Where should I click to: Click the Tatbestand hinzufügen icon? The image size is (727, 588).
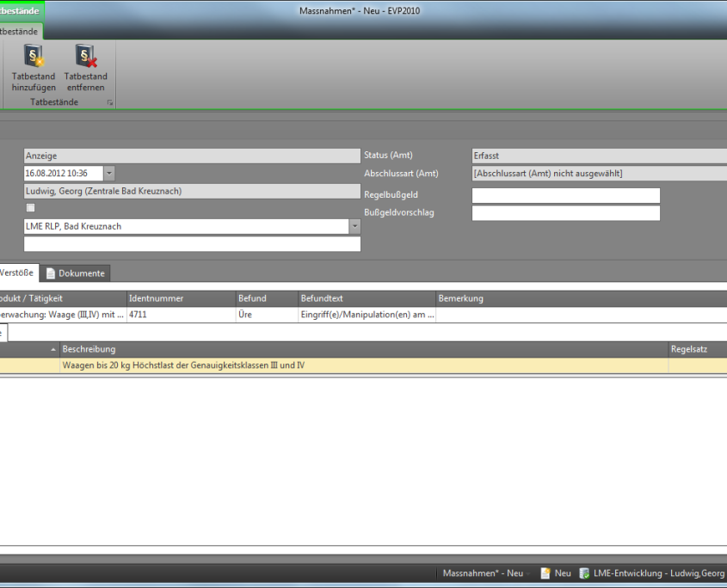(x=34, y=58)
